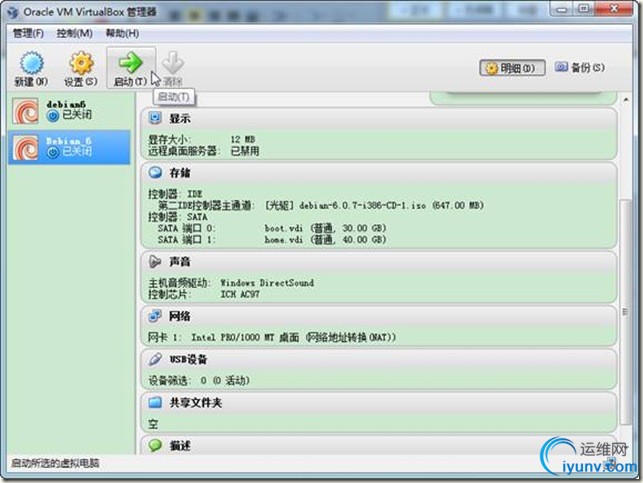
Task: Click the 已禁用 remote desktop server value
Action: click(x=245, y=151)
